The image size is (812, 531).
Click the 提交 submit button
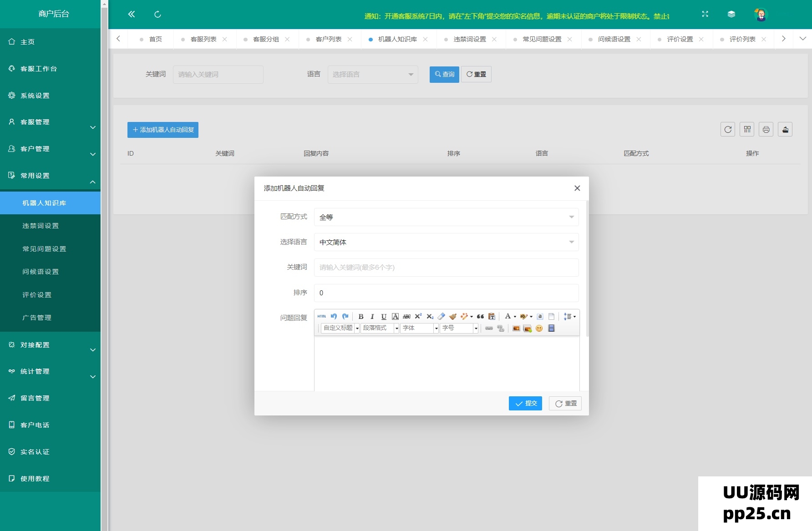pyautogui.click(x=525, y=403)
